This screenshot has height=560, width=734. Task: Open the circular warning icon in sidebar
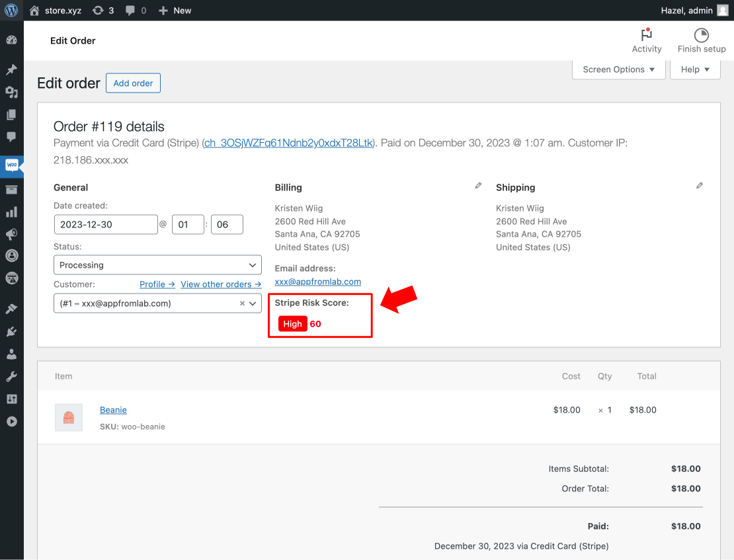[12, 278]
